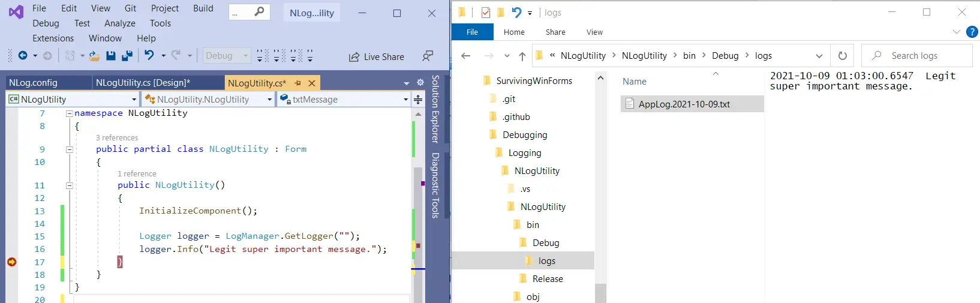The width and height of the screenshot is (980, 303).
Task: Open the Git menu
Action: point(130,8)
